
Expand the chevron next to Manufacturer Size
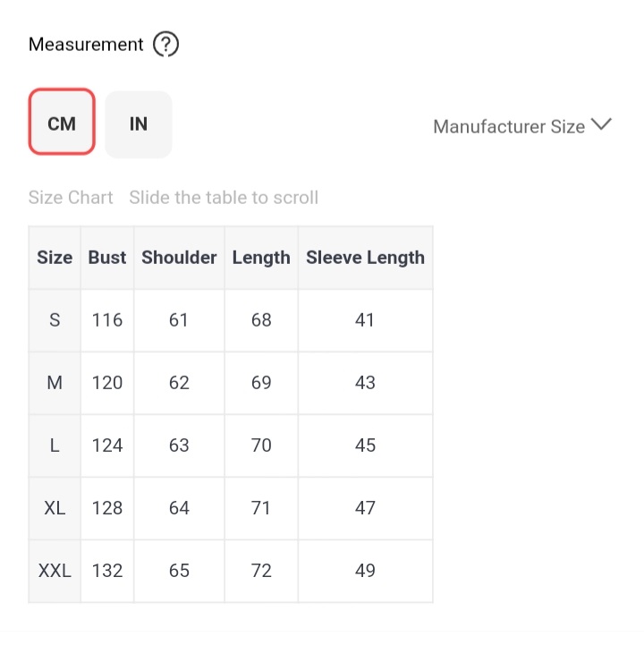click(601, 124)
